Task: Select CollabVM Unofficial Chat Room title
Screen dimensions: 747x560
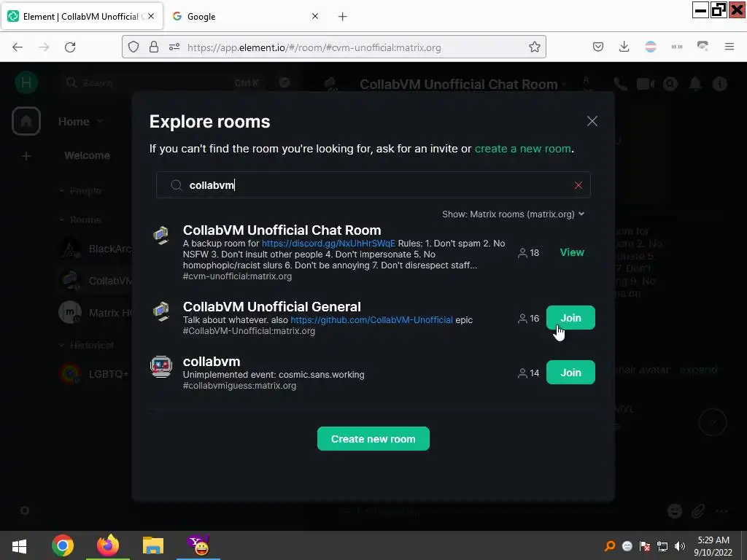Action: (282, 230)
